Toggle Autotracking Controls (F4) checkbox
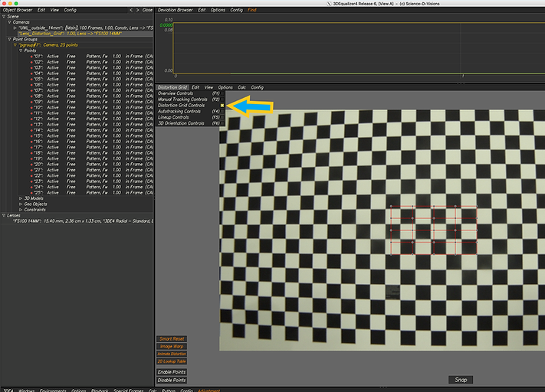This screenshot has width=545, height=392. [222, 112]
